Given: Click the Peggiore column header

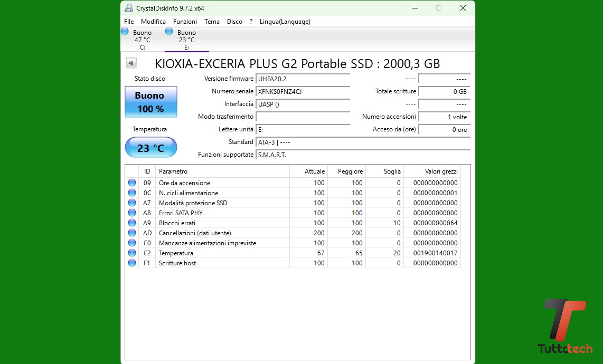Looking at the screenshot, I should (346, 171).
